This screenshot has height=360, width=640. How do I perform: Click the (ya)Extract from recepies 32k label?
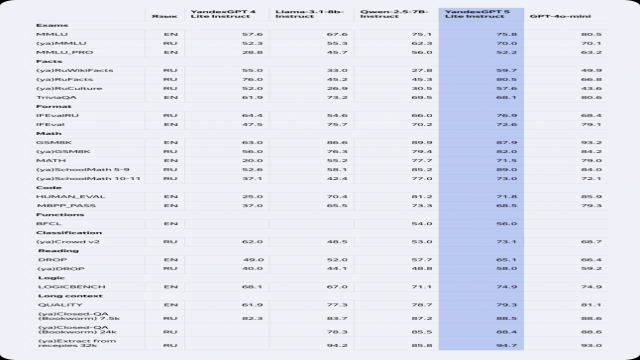(x=77, y=343)
